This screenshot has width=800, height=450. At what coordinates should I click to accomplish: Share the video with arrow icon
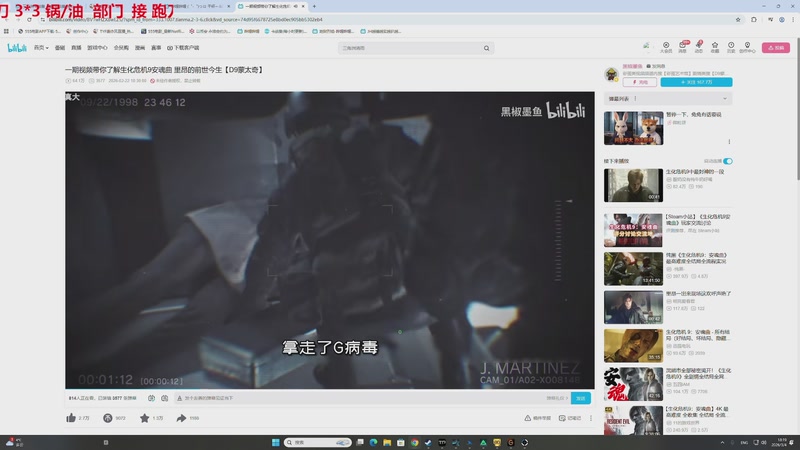[x=181, y=418]
